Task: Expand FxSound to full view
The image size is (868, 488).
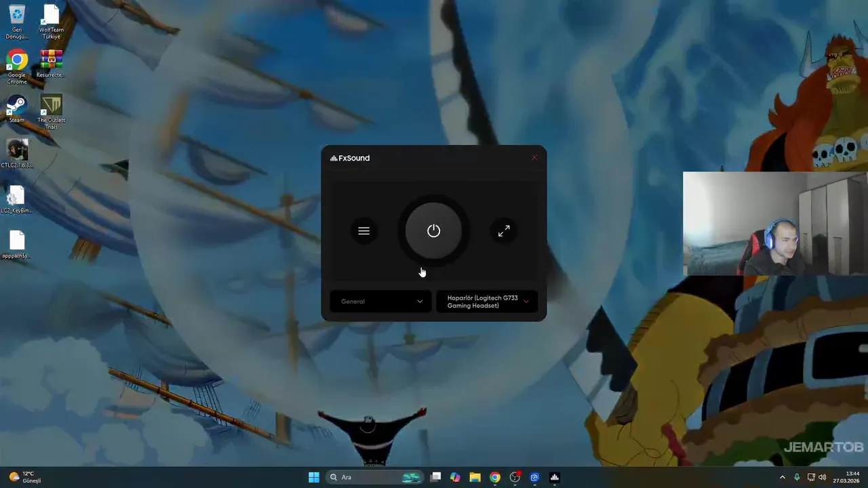Action: [x=504, y=231]
